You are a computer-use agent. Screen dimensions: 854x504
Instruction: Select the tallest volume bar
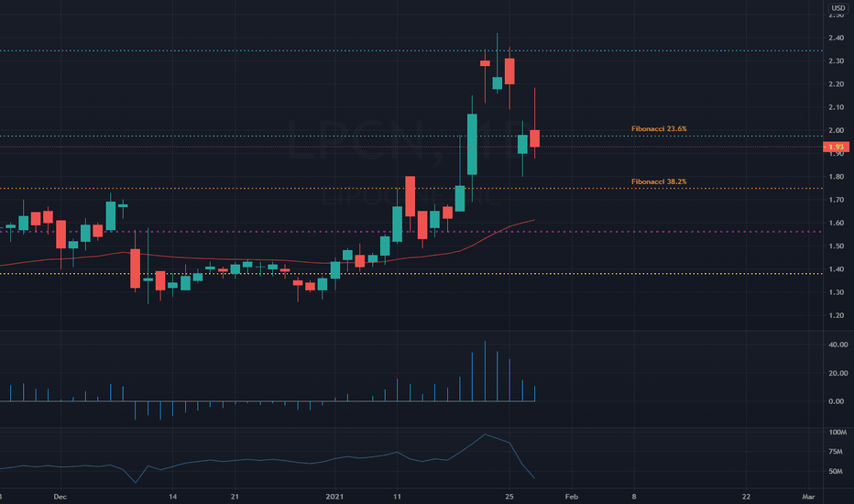(485, 372)
